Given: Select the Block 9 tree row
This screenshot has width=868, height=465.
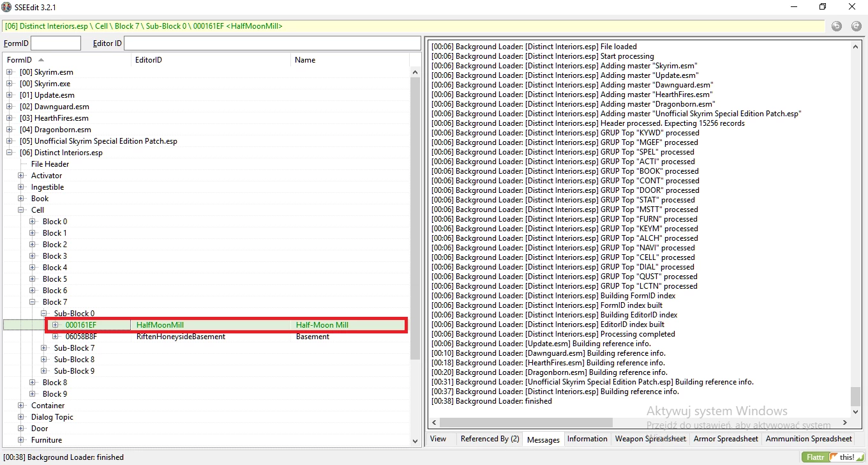Looking at the screenshot, I should [x=54, y=394].
